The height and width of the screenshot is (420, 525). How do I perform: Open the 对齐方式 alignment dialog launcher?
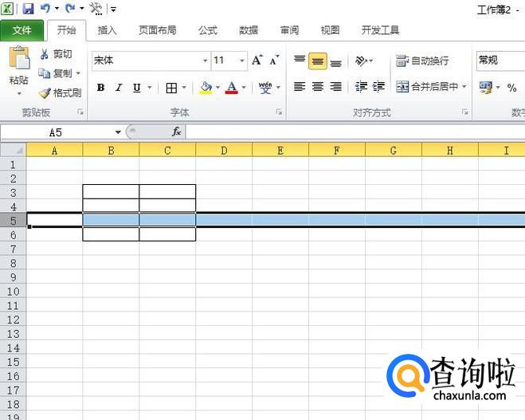pos(464,112)
